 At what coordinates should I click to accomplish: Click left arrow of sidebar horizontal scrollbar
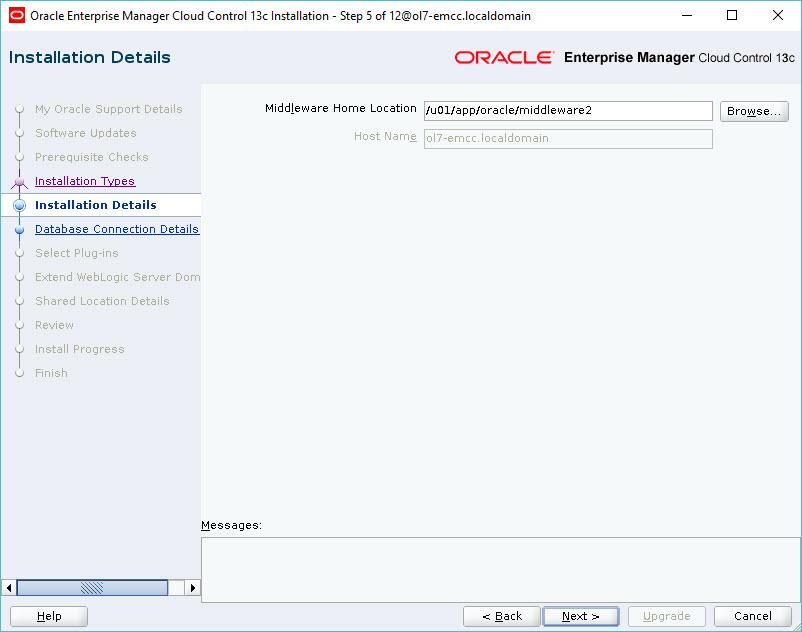click(9, 588)
